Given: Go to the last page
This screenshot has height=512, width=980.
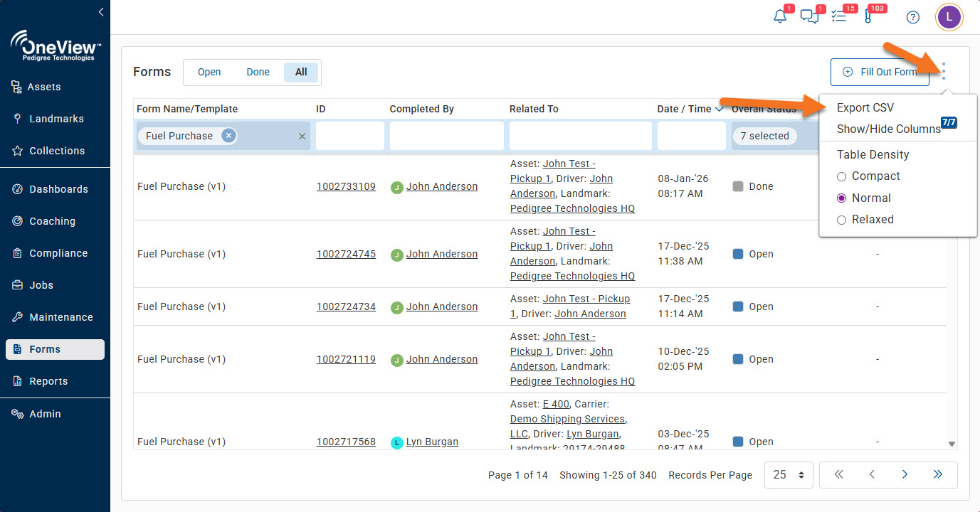Looking at the screenshot, I should (x=938, y=474).
